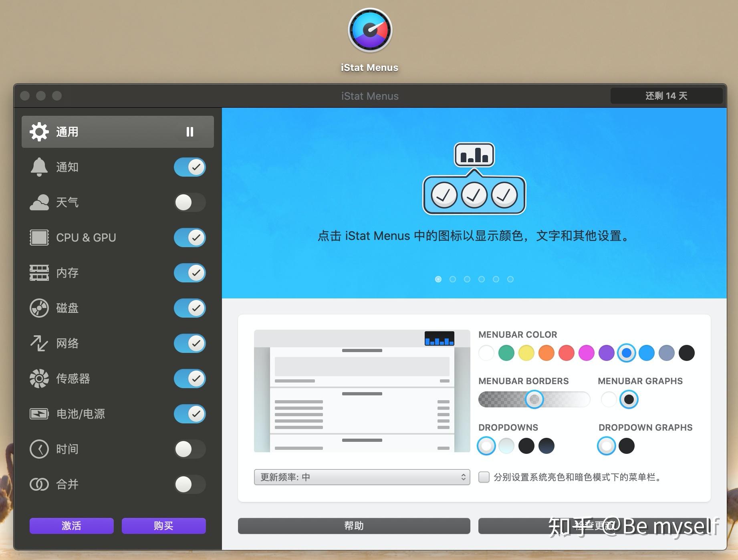This screenshot has height=560, width=738.
Task: Select dark Menubar Graphs option
Action: tap(629, 399)
